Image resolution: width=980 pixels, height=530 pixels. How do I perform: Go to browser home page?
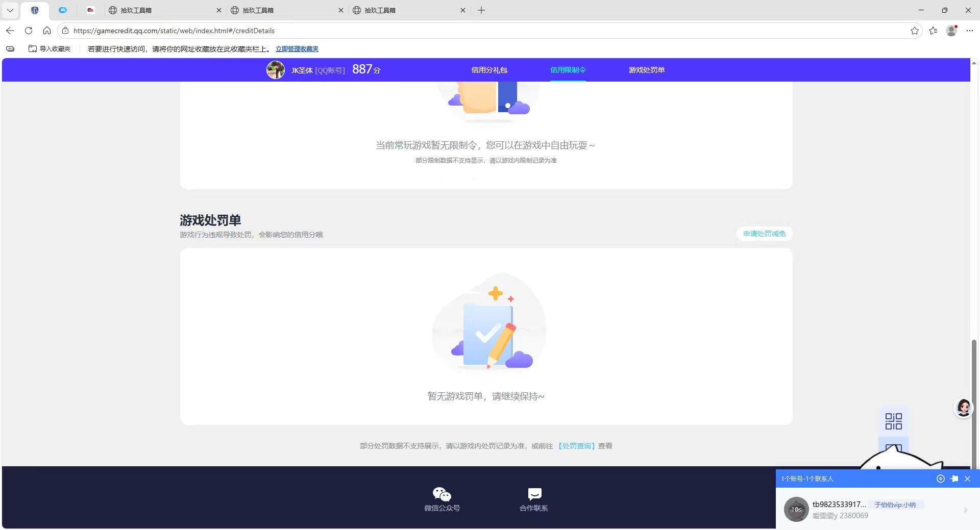(47, 31)
